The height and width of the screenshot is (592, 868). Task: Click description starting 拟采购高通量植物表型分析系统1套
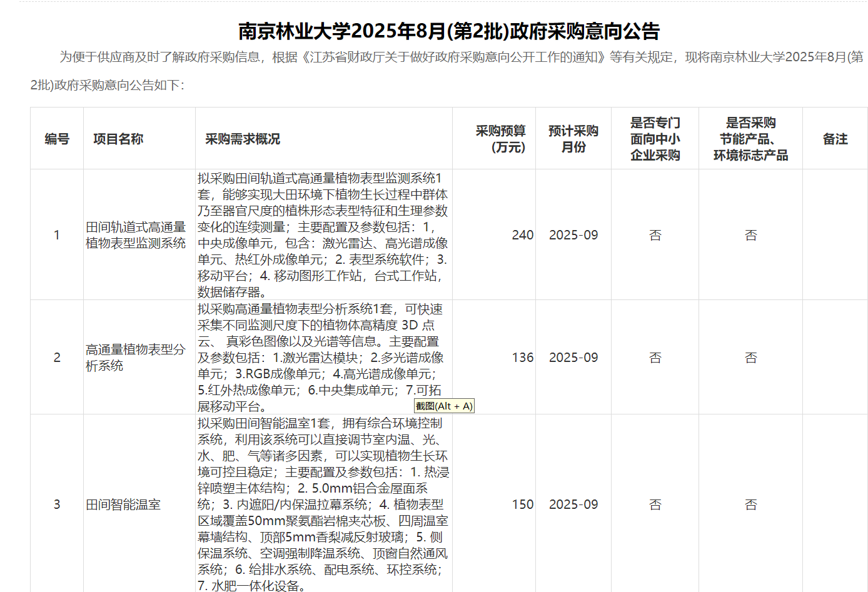[321, 358]
